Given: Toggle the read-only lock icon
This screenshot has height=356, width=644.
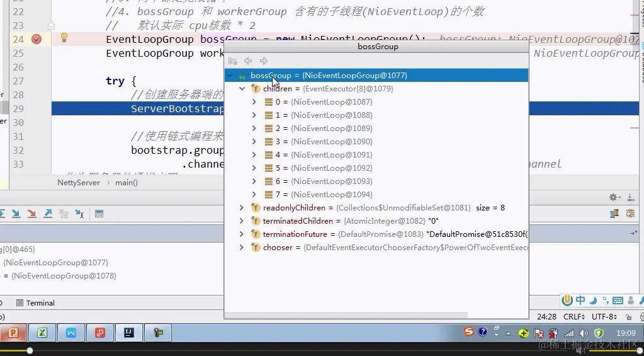Looking at the screenshot, I should (628, 317).
